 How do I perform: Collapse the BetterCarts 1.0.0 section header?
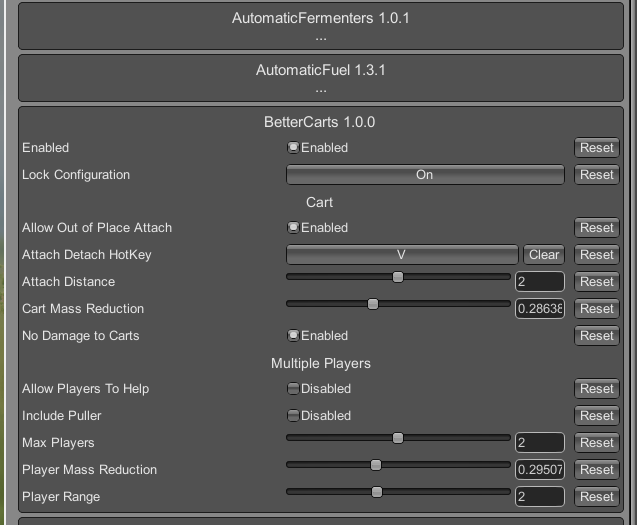click(319, 122)
